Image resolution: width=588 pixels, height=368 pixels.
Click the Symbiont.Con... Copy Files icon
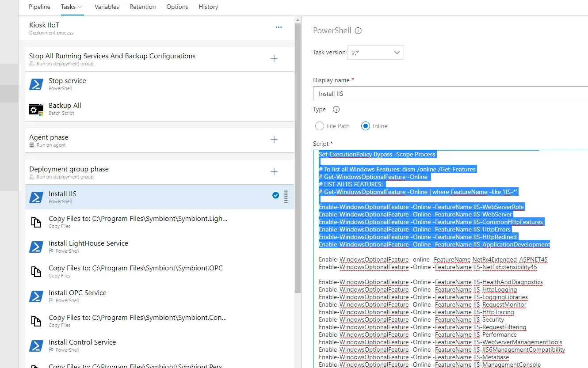pyautogui.click(x=36, y=321)
